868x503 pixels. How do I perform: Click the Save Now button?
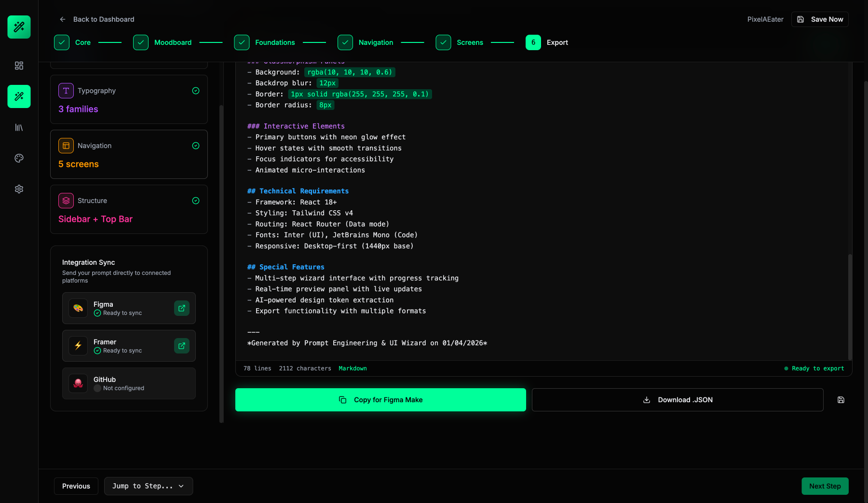point(820,19)
